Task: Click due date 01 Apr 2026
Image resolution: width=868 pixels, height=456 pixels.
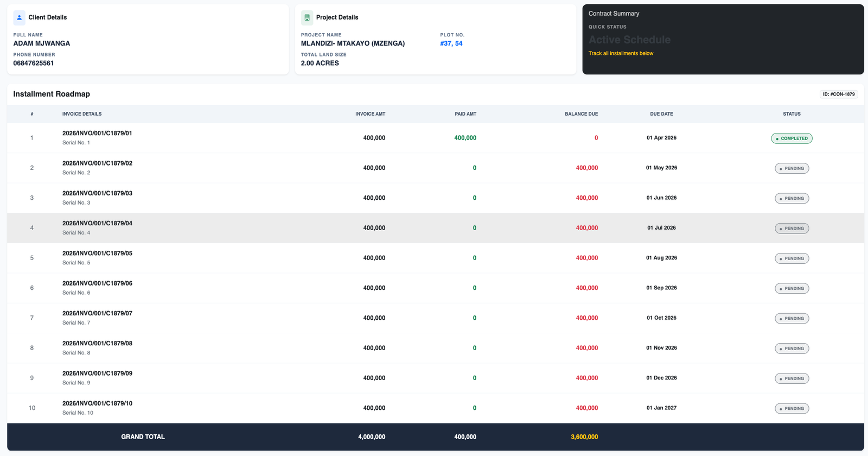Action: 661,138
